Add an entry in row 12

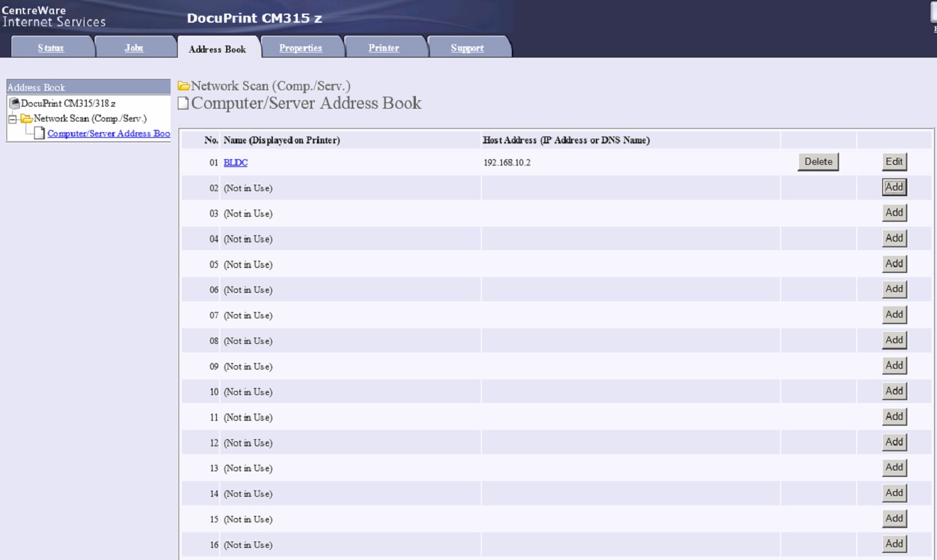(894, 442)
